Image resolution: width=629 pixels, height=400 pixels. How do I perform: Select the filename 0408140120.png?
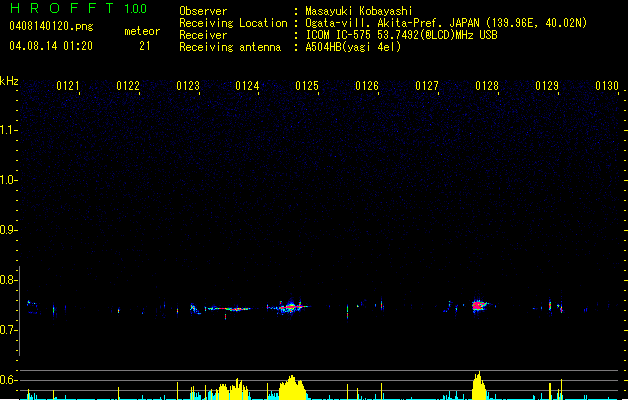tap(51, 26)
